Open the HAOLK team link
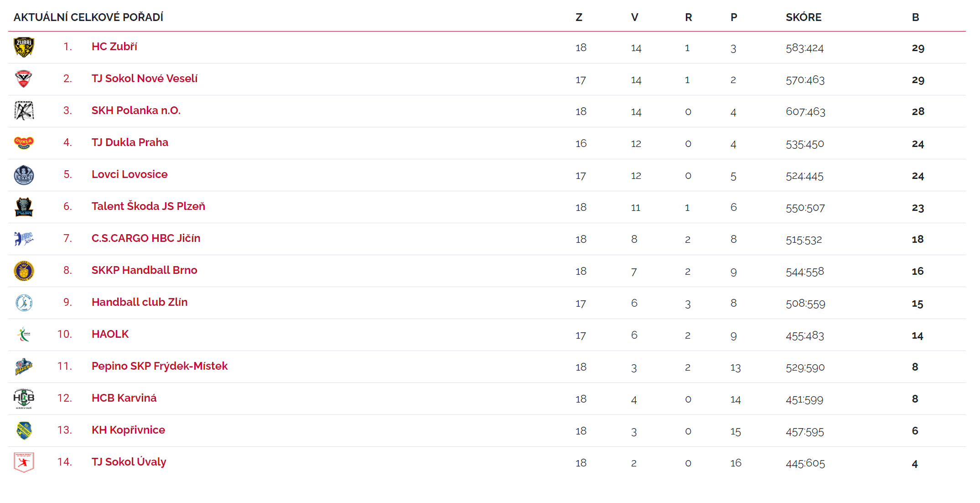Image resolution: width=980 pixels, height=503 pixels. click(110, 334)
